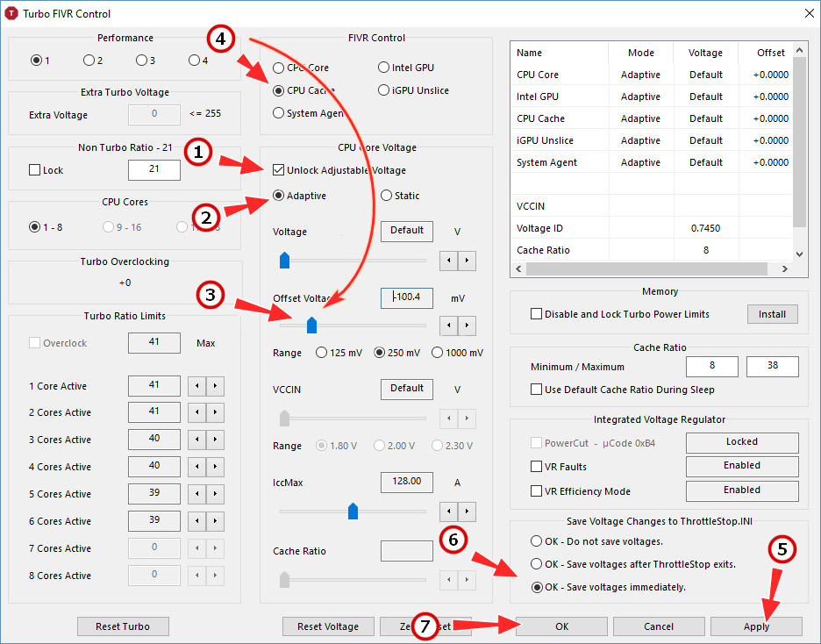This screenshot has height=644, width=821.
Task: Select the Static voltage mode
Action: point(386,196)
